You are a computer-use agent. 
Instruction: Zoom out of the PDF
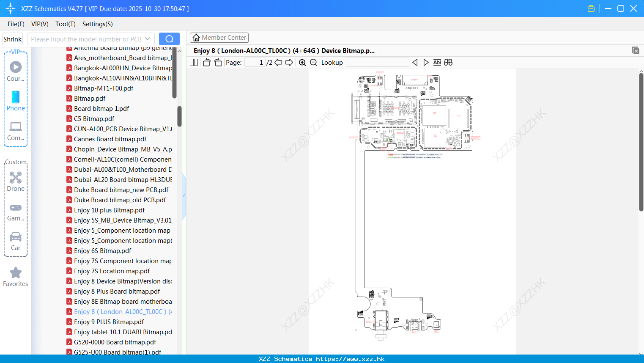[x=313, y=62]
